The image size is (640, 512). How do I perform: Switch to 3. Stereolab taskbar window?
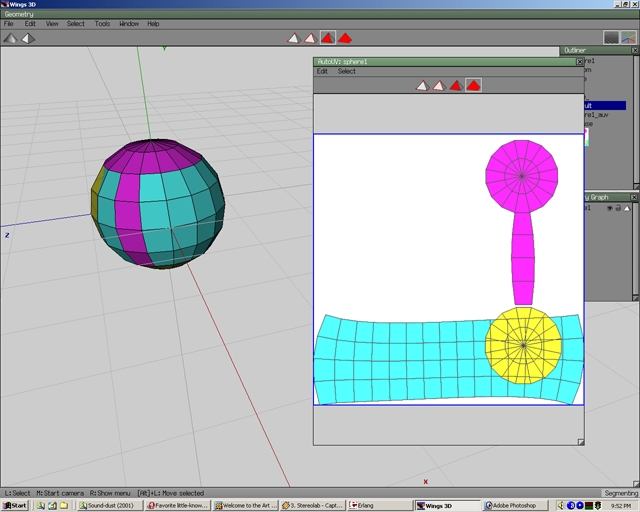(313, 505)
